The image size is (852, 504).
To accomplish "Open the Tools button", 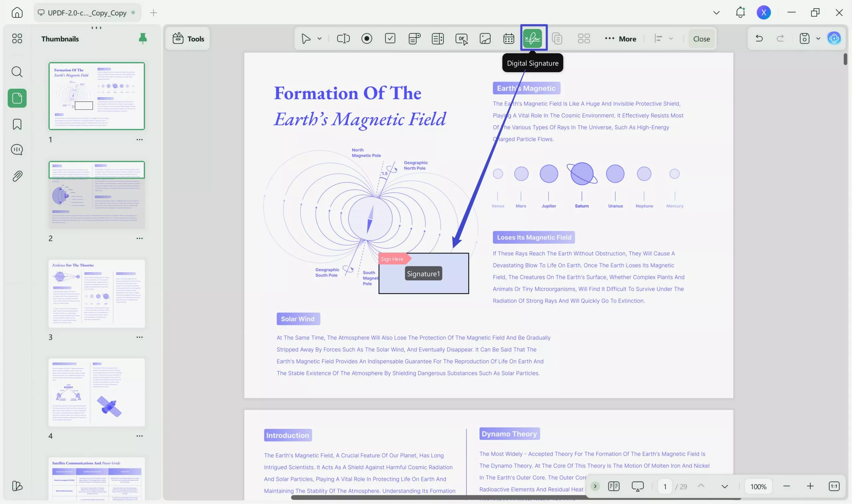I will tap(188, 39).
